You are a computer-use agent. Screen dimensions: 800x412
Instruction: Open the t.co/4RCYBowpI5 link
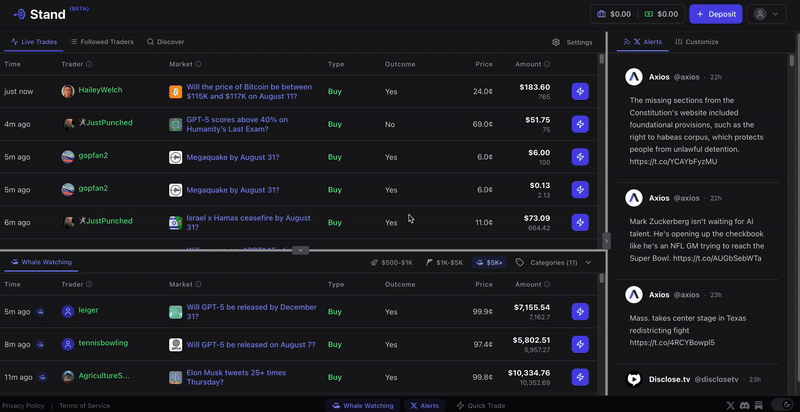672,343
